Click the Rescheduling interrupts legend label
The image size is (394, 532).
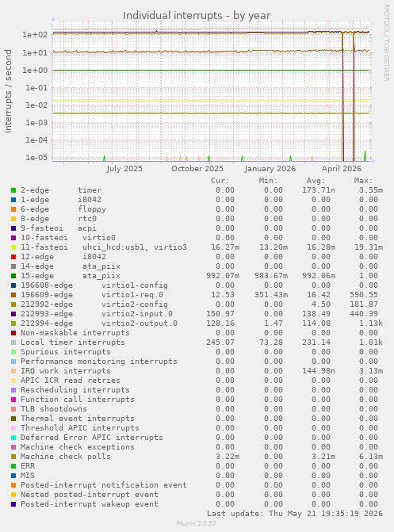tap(75, 390)
